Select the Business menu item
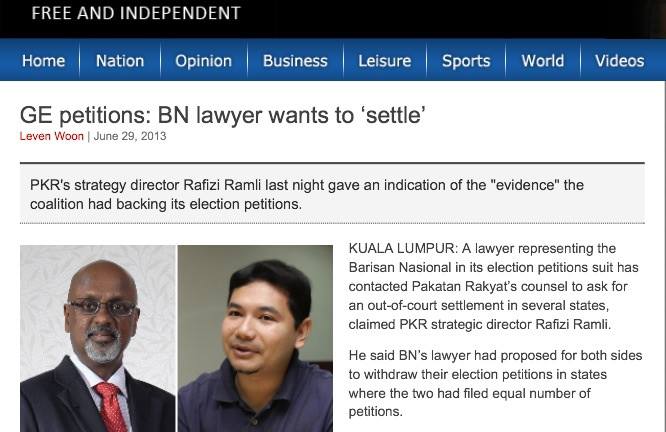This screenshot has width=666, height=432. (x=295, y=61)
